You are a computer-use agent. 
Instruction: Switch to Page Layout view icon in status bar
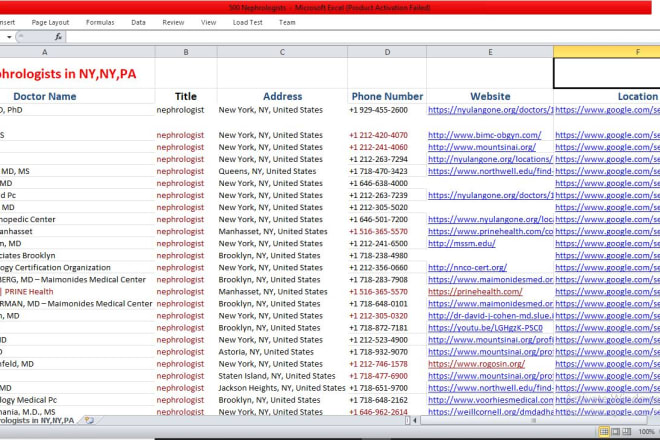point(615,431)
